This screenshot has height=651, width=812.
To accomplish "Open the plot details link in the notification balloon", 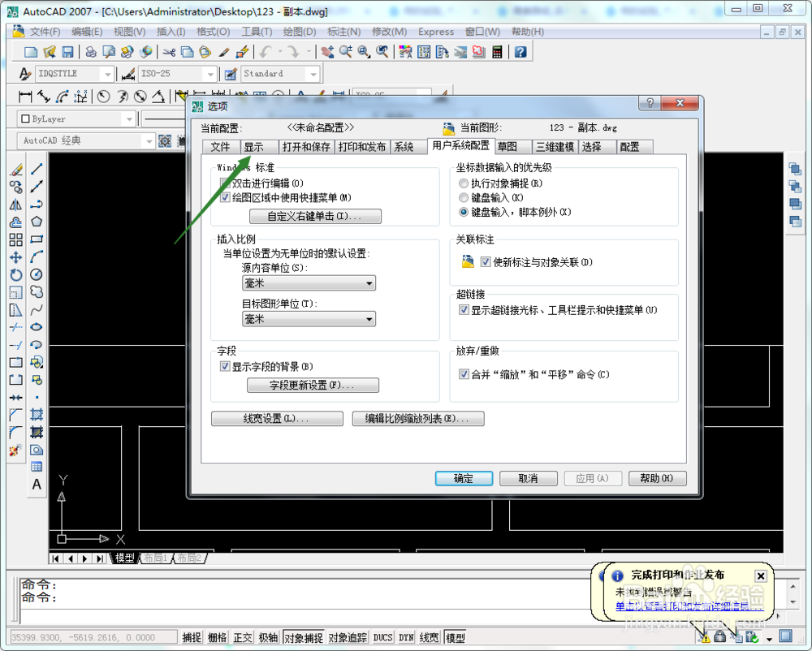I will coord(689,606).
